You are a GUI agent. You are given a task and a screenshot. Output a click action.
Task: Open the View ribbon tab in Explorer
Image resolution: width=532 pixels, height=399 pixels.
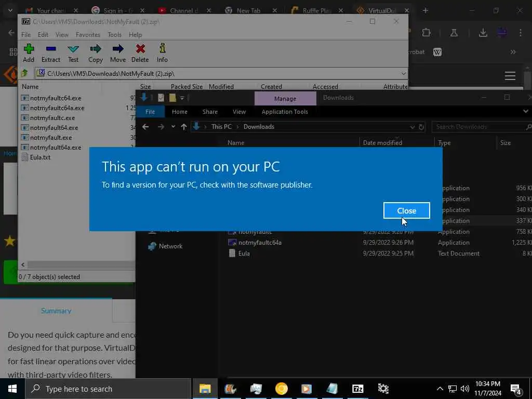[x=239, y=112]
